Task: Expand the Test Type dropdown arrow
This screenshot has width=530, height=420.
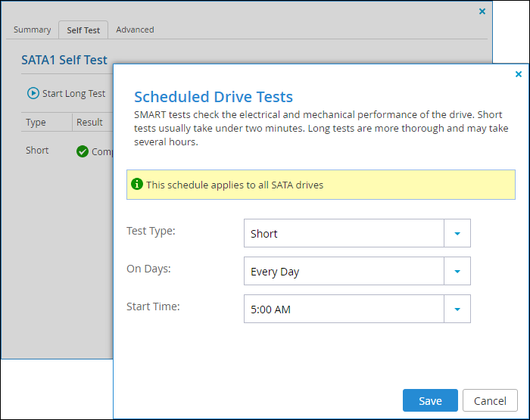Action: click(x=457, y=234)
